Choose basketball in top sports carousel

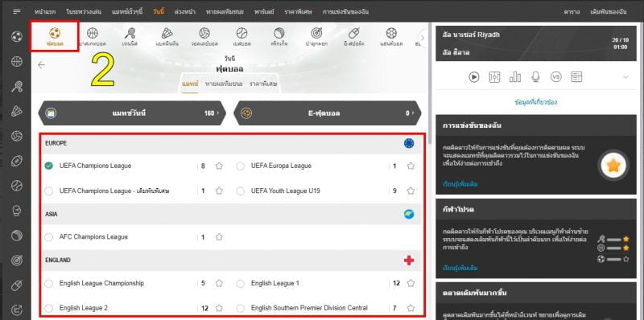(93, 36)
